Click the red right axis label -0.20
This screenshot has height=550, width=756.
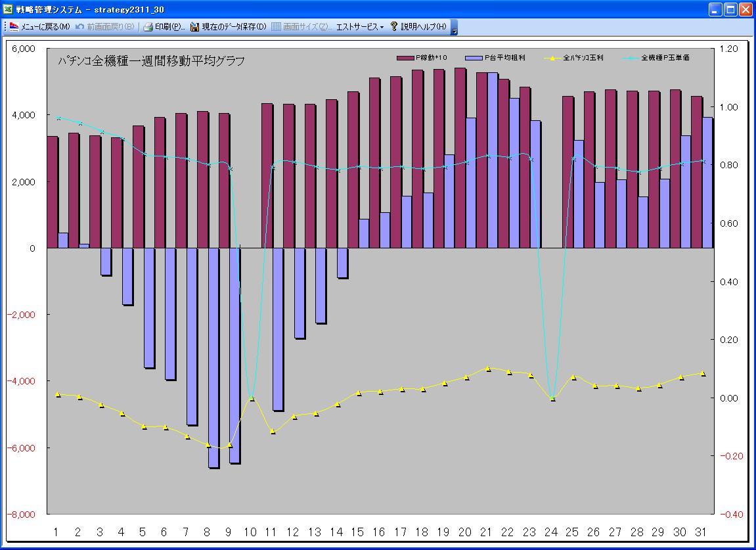731,456
